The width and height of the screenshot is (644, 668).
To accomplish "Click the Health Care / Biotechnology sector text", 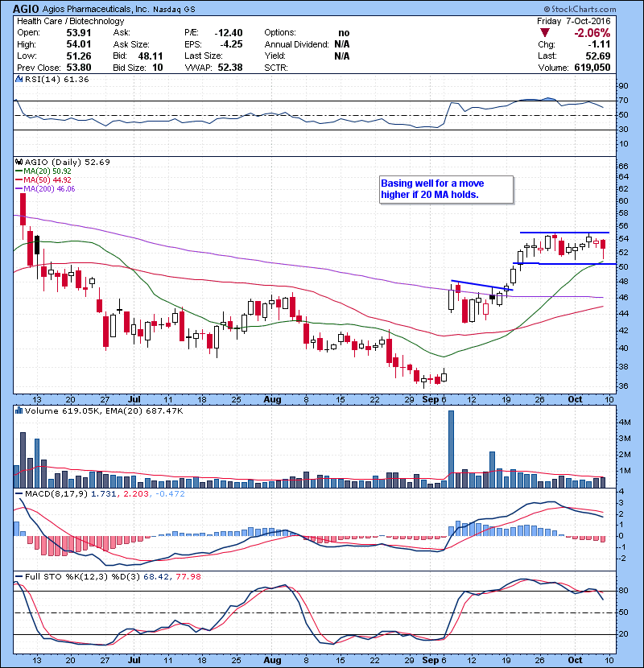I will pyautogui.click(x=70, y=21).
